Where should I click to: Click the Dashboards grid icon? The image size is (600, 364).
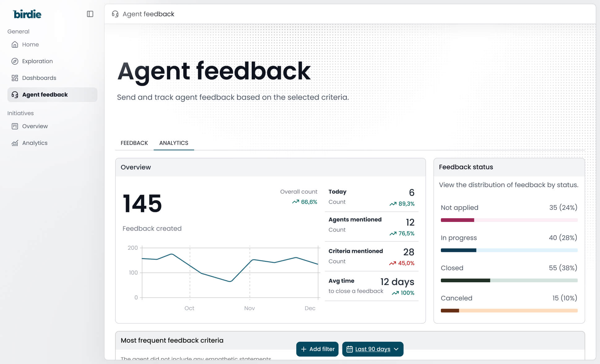point(15,78)
